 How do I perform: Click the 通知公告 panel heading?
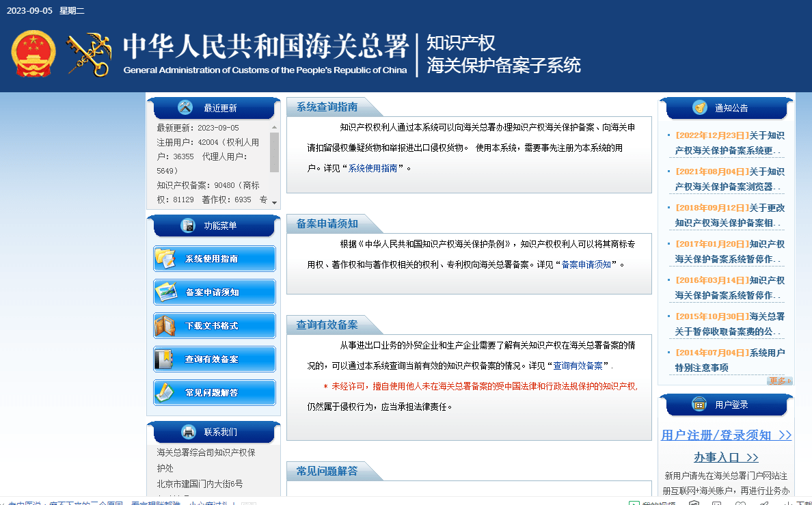[x=731, y=108]
